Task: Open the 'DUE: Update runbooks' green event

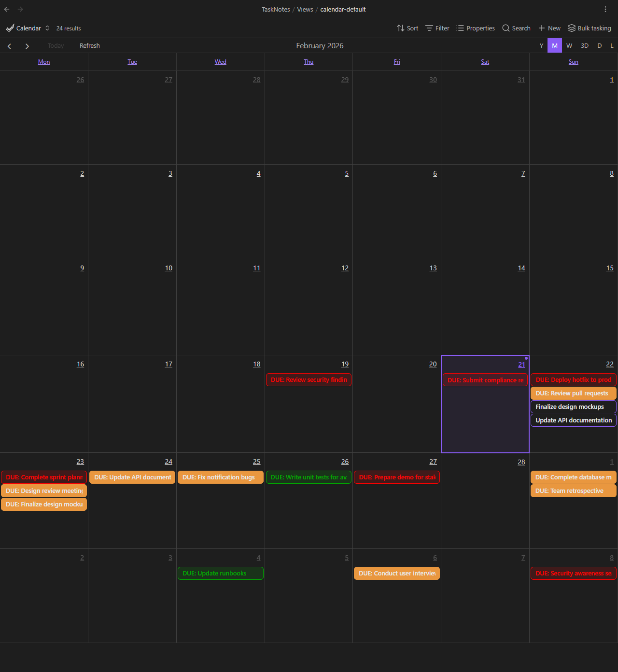Action: pos(220,573)
